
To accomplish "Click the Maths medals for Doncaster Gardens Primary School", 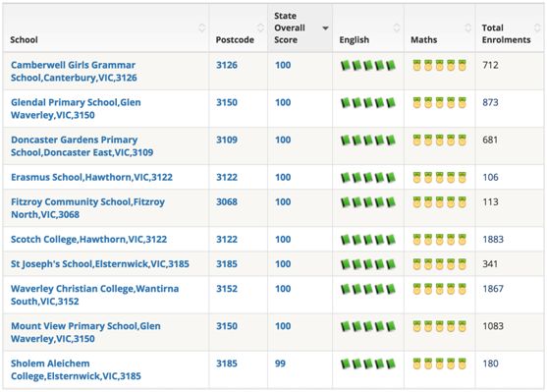I will 440,140.
